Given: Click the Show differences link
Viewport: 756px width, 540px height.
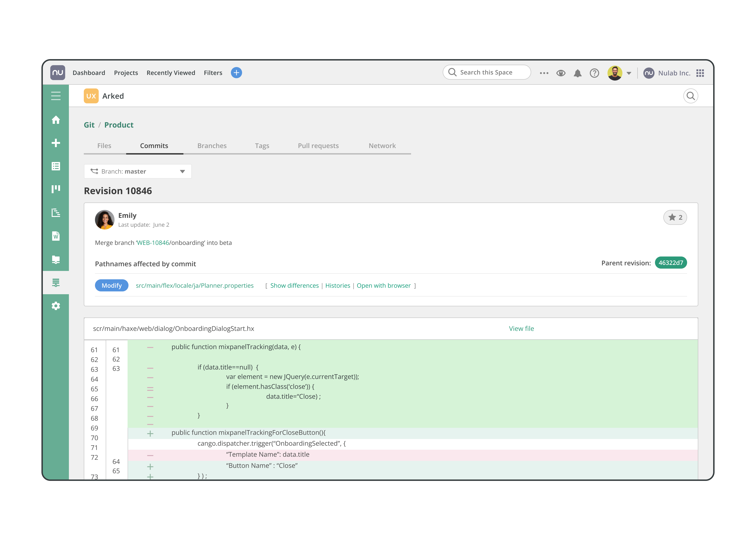Looking at the screenshot, I should (x=294, y=286).
